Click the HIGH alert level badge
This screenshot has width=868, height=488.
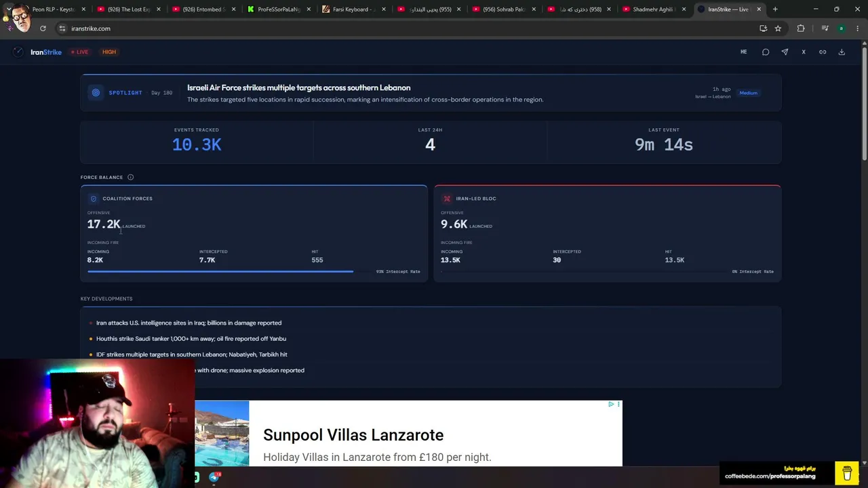109,52
